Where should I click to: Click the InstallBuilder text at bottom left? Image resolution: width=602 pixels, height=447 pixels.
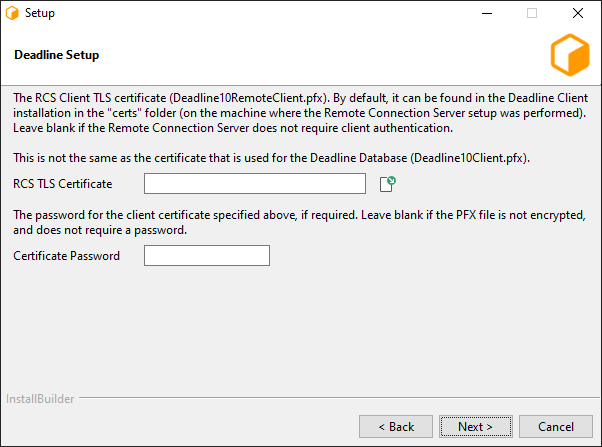coord(40,399)
